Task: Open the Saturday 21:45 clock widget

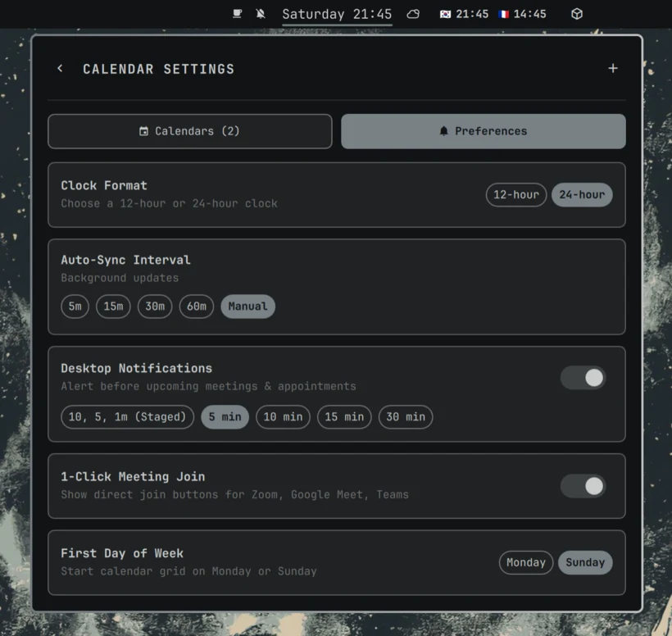Action: point(337,14)
